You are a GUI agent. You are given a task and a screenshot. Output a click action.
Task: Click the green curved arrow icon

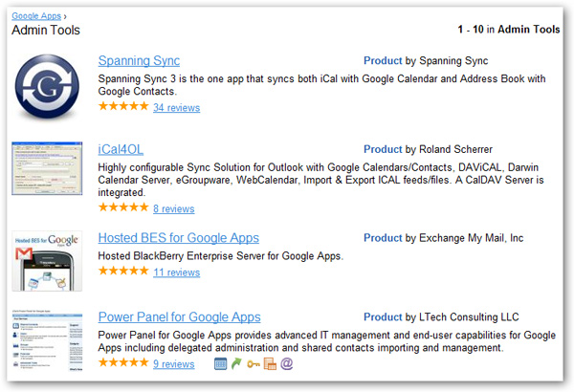coord(237,364)
